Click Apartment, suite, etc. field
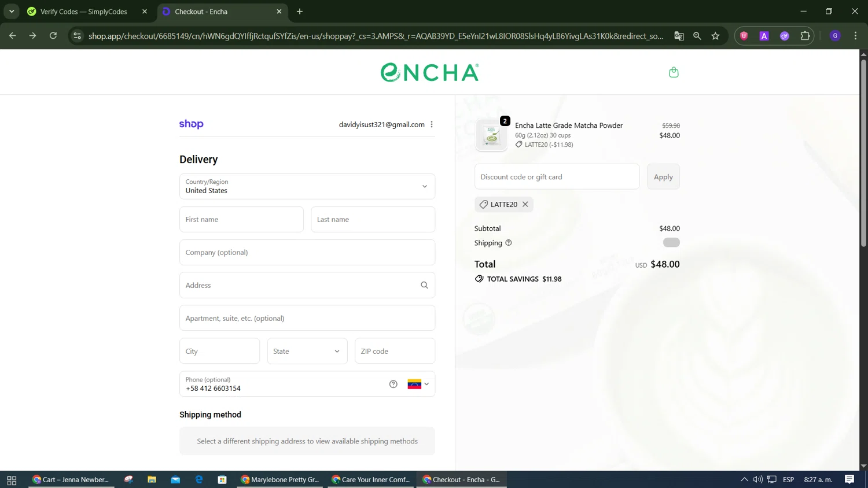This screenshot has width=868, height=488. click(307, 318)
